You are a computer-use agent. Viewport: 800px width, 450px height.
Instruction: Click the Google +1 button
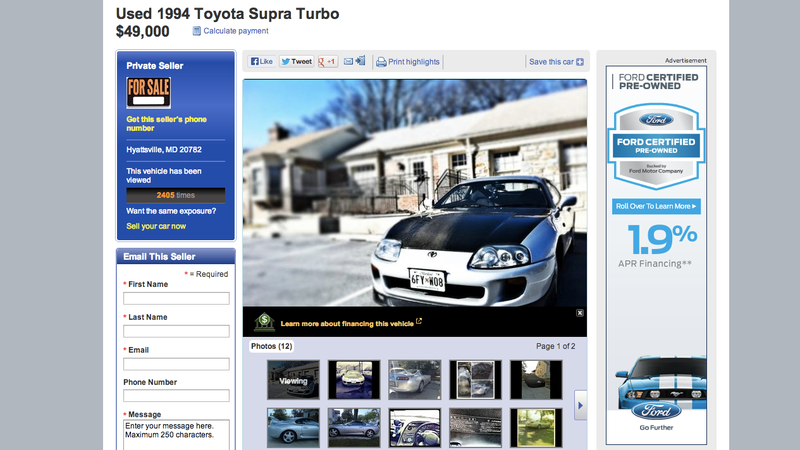click(328, 62)
